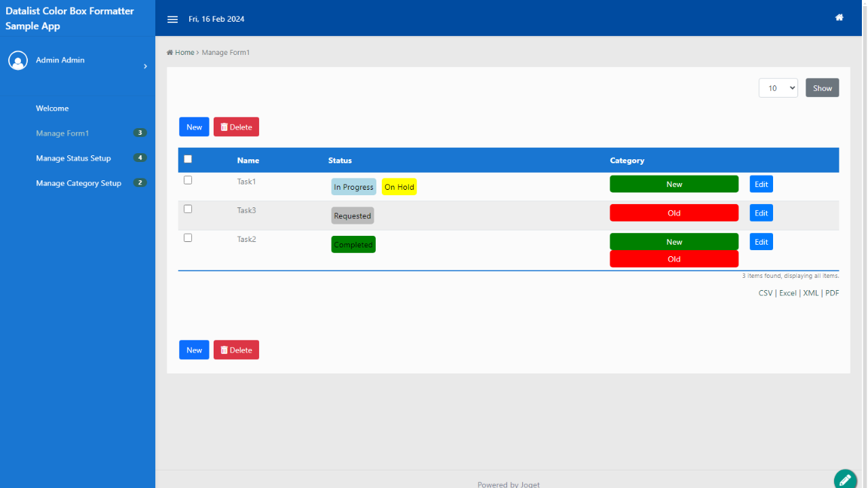Open the Welcome menu item
The image size is (868, 488).
52,108
